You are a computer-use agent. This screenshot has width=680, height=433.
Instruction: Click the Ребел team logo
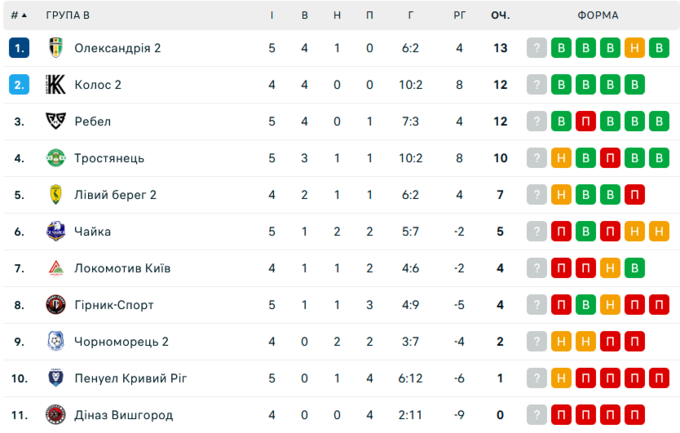56,121
